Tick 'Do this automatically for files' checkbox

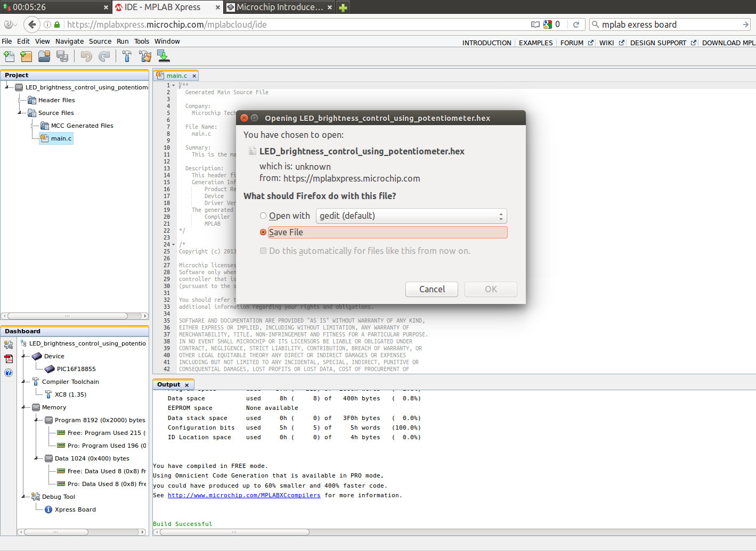coord(263,251)
